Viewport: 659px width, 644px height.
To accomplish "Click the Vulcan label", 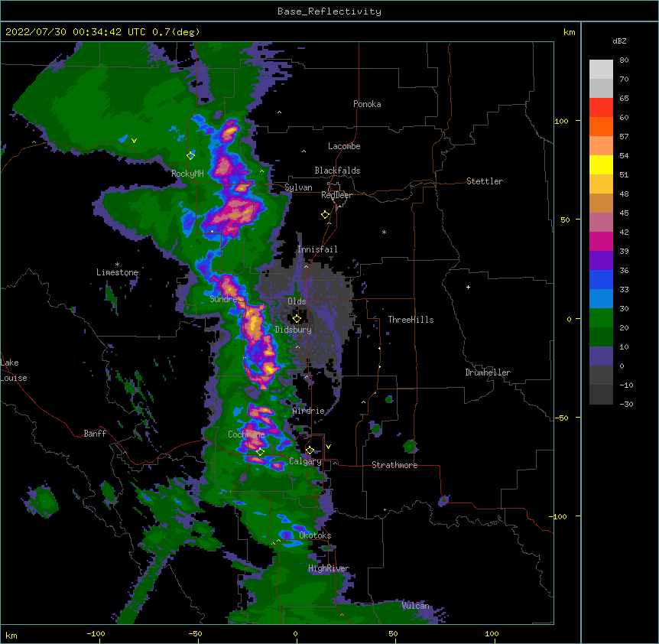I will pyautogui.click(x=415, y=606).
